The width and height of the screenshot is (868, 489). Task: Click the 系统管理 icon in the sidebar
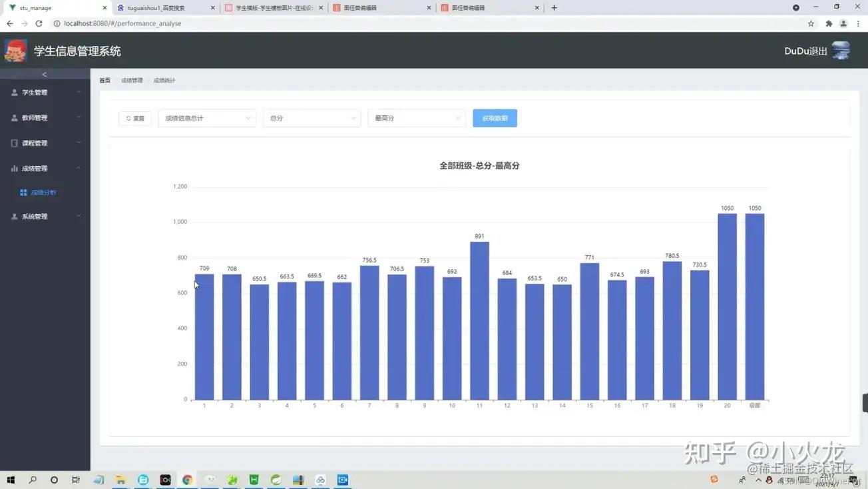(x=15, y=216)
